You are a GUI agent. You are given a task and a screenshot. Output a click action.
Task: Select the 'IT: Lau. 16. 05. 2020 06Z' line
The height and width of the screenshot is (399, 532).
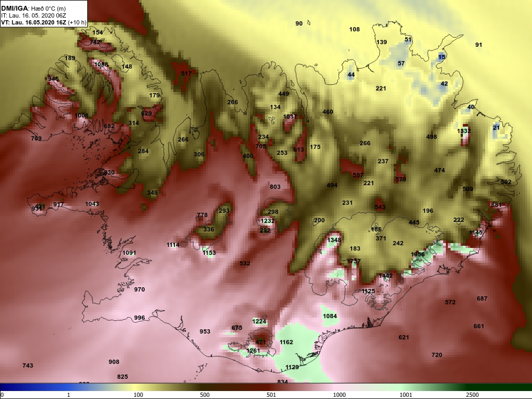[x=34, y=15]
